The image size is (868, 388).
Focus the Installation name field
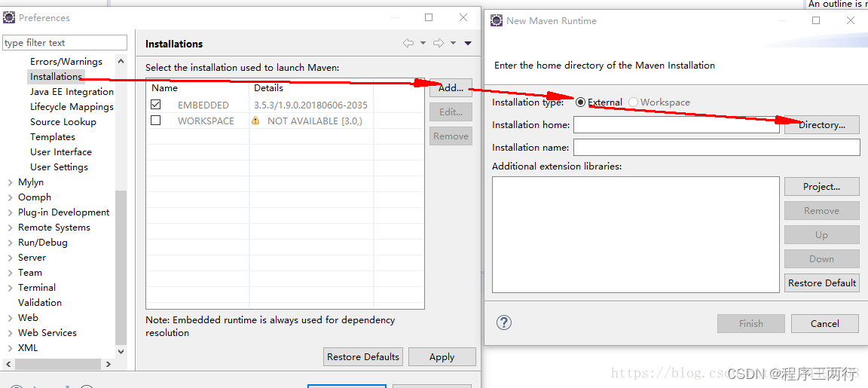click(717, 147)
